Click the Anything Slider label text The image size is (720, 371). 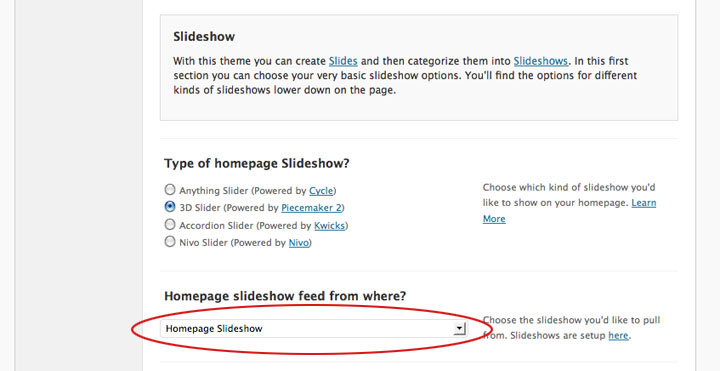(x=214, y=191)
